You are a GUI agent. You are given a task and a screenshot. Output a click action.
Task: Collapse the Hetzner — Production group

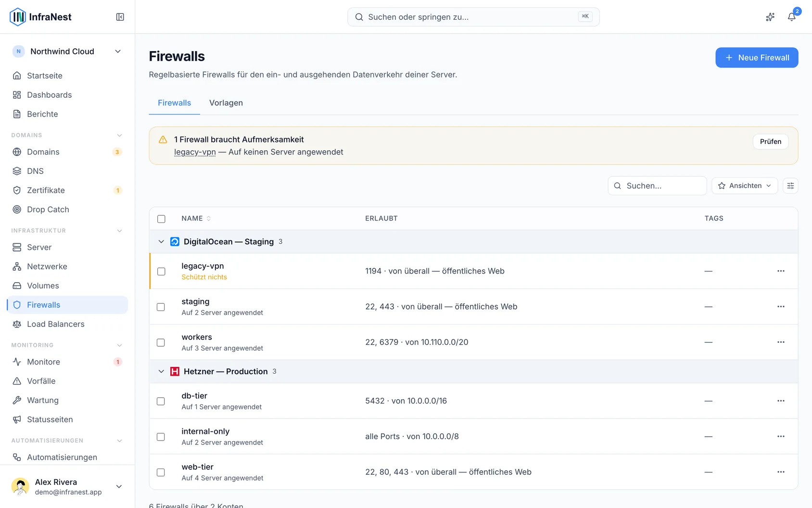[161, 372]
